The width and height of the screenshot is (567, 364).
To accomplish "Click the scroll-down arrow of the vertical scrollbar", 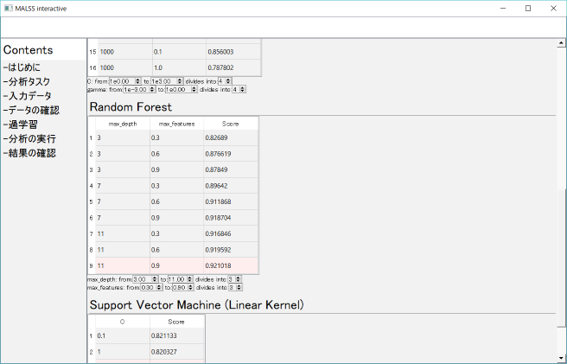I will click(x=561, y=359).
